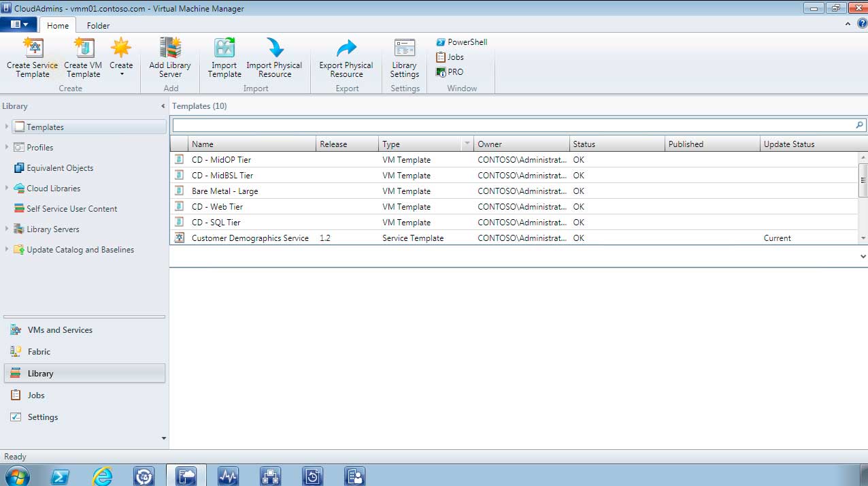868x486 pixels.
Task: Select the CD - MidOP Tier row
Action: pyautogui.click(x=514, y=160)
